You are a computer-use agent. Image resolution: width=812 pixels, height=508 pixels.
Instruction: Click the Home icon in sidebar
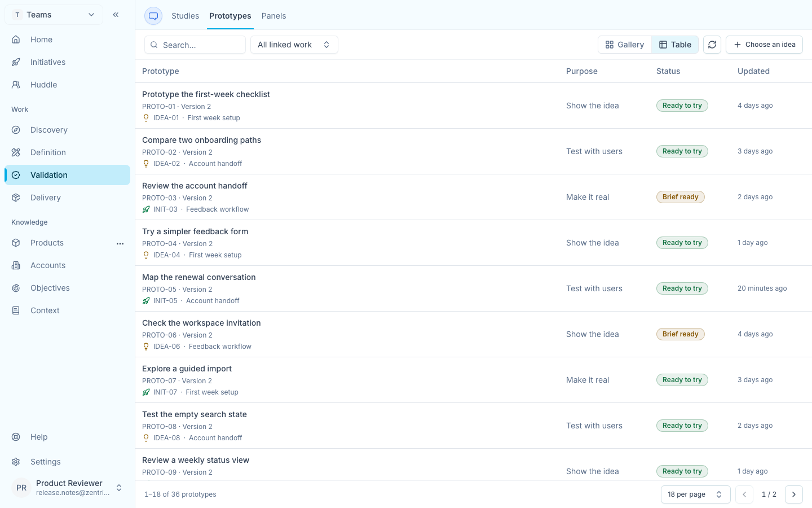point(16,40)
